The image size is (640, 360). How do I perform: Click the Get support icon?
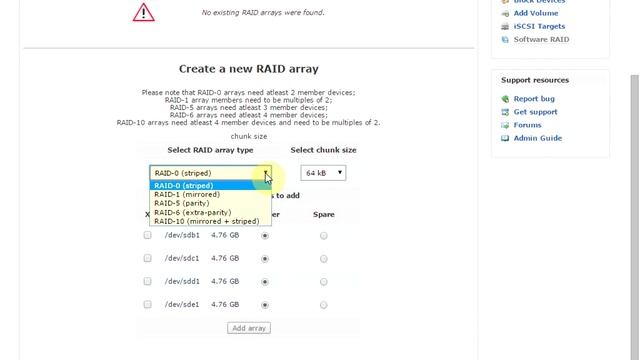point(505,112)
